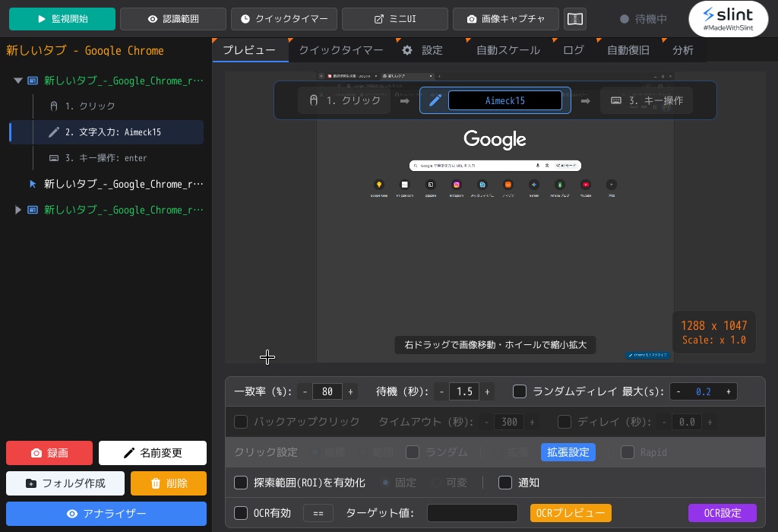Click the 名前変更 rename button
The height and width of the screenshot is (532, 778).
[x=152, y=453]
